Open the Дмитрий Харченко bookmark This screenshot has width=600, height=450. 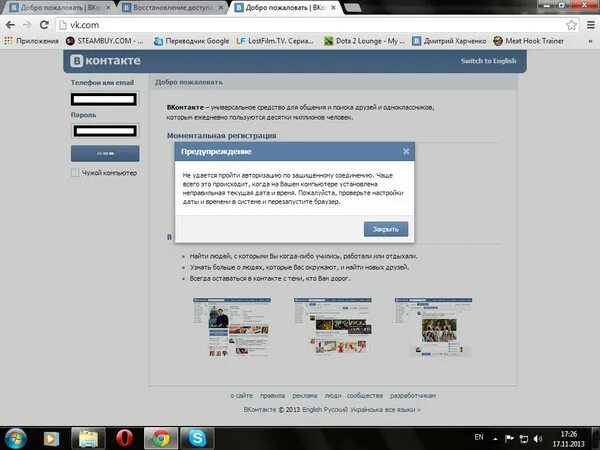pyautogui.click(x=449, y=41)
